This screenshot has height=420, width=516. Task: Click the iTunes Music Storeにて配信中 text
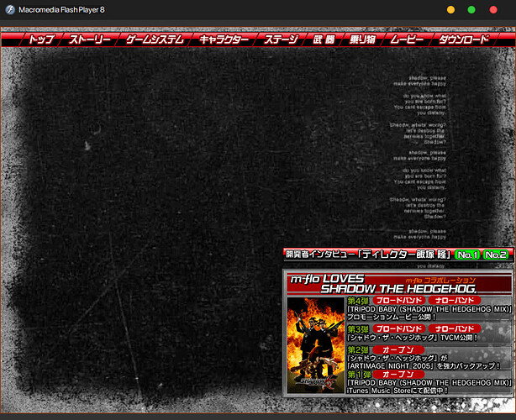(x=398, y=391)
